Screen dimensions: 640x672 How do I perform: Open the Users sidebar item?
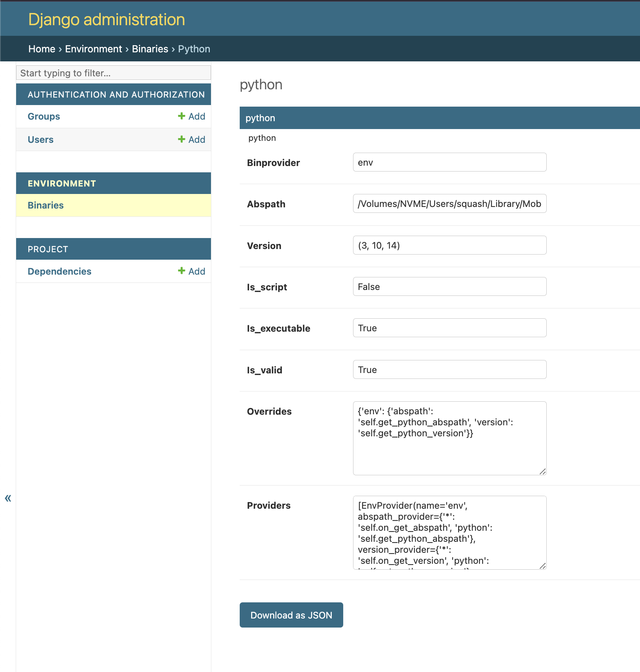click(x=41, y=140)
